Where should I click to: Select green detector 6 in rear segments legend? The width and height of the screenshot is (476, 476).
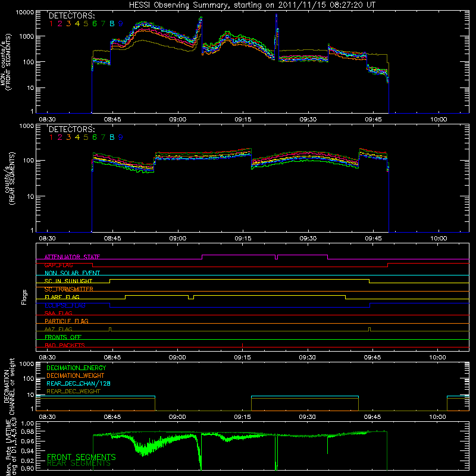click(x=95, y=137)
